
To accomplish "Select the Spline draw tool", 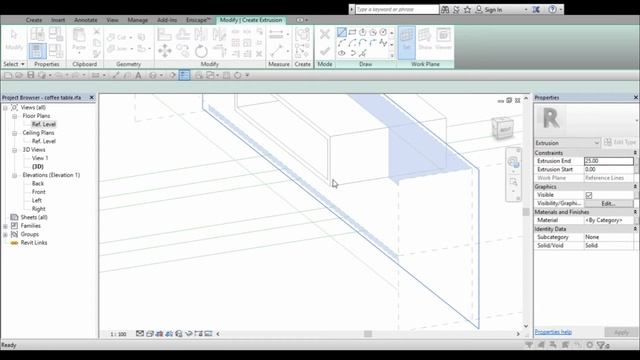I will [x=383, y=42].
